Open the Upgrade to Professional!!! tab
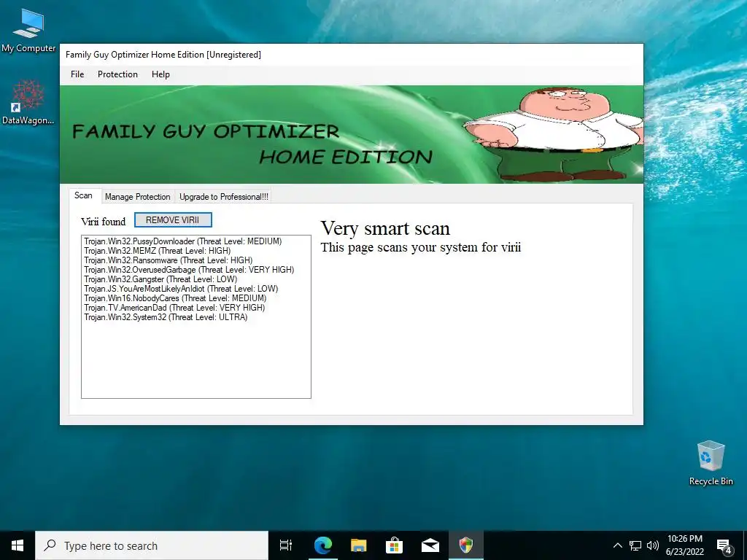Image resolution: width=747 pixels, height=560 pixels. coord(223,197)
